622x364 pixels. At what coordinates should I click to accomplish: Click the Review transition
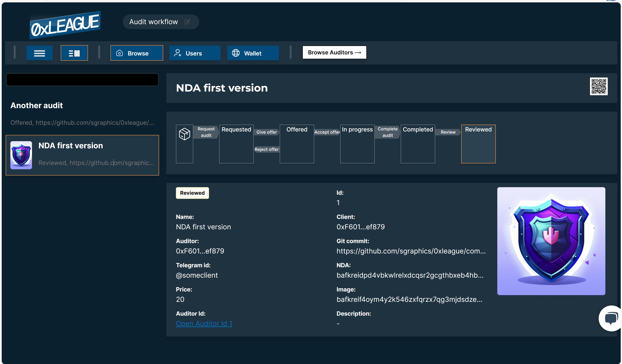[x=448, y=132]
